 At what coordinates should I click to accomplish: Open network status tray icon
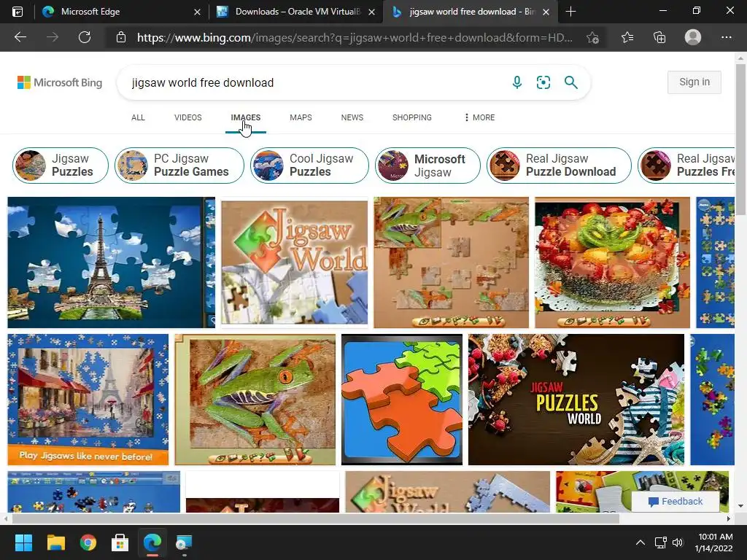(660, 542)
